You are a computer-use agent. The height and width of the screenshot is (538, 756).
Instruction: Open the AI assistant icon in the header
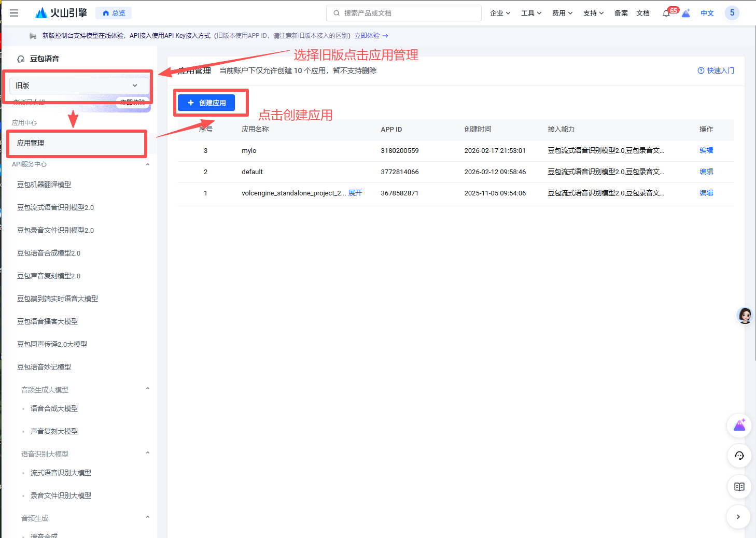(686, 13)
